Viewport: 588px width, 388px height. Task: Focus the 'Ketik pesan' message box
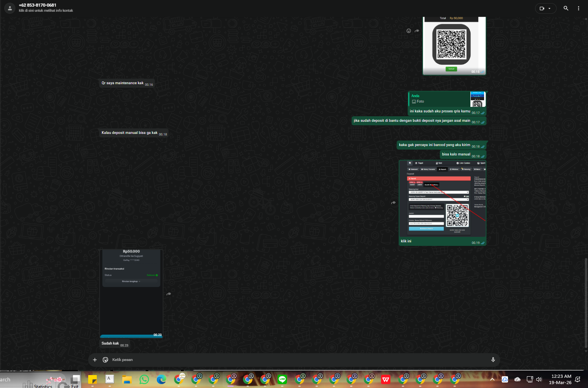298,360
